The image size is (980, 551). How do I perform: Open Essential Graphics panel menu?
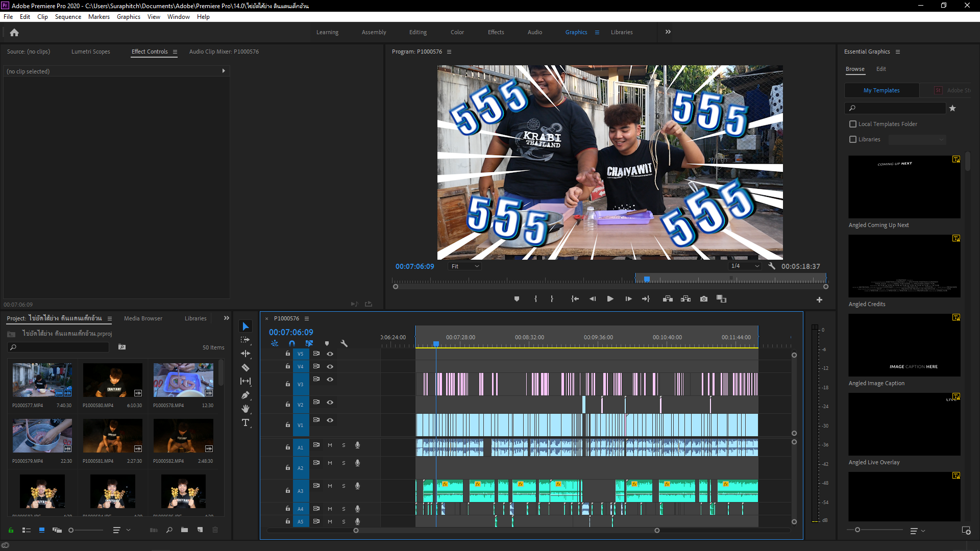click(x=898, y=52)
